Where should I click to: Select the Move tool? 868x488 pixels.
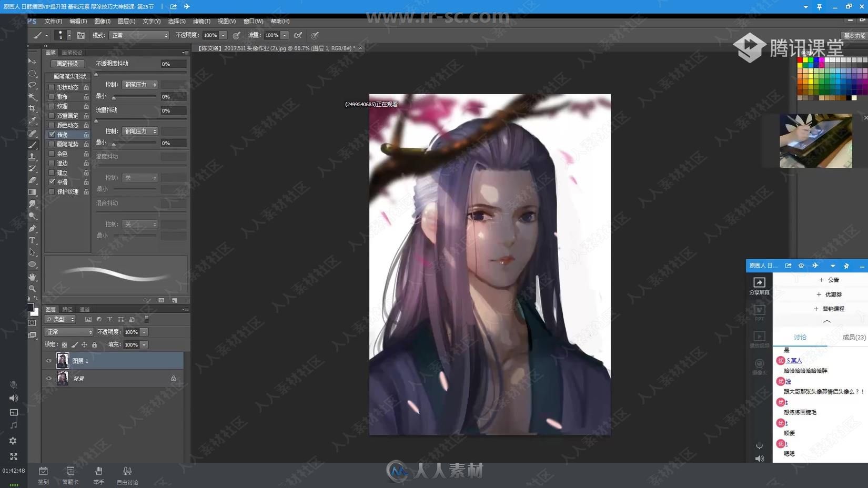point(32,62)
